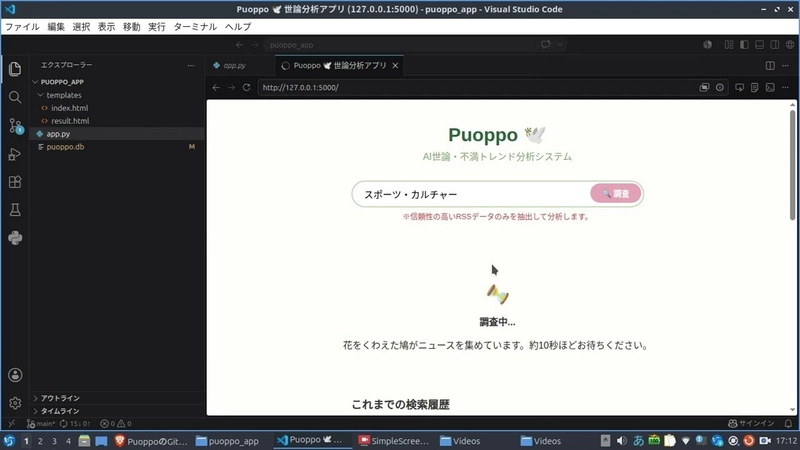Image resolution: width=800 pixels, height=450 pixels.
Task: Open result.html in the explorer
Action: pos(70,121)
